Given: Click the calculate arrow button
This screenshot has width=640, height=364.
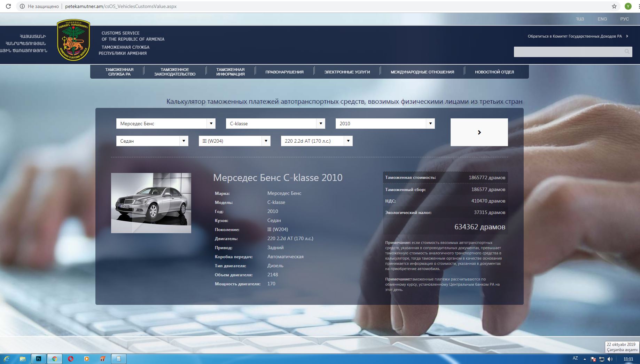Looking at the screenshot, I should click(479, 132).
